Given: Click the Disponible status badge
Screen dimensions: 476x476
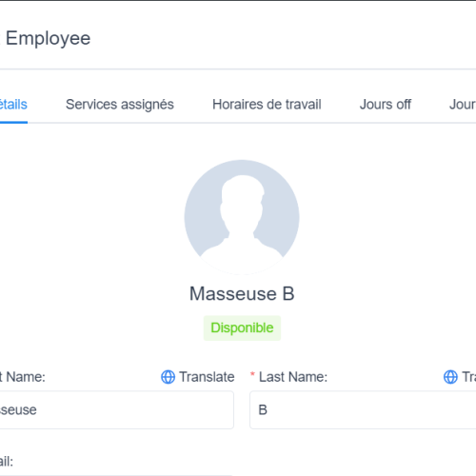Looking at the screenshot, I should coord(242,327).
